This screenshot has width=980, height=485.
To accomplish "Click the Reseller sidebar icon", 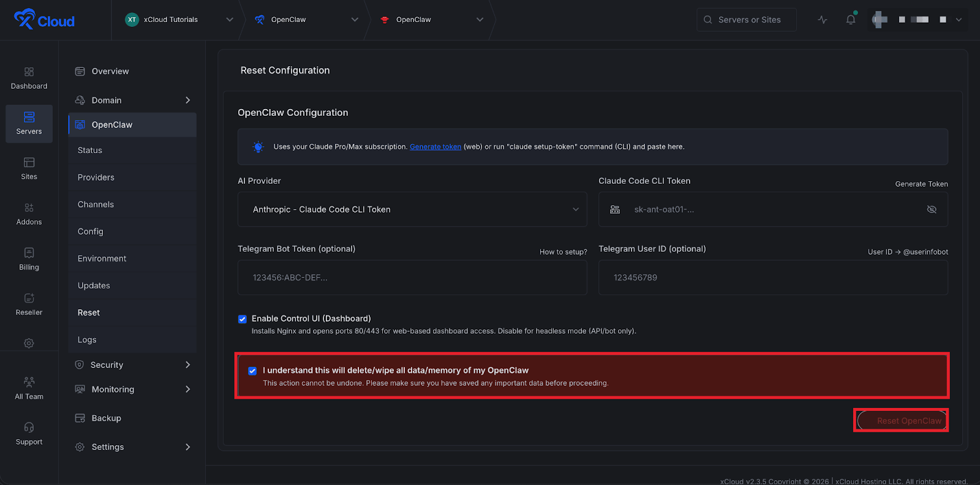I will [x=29, y=298].
